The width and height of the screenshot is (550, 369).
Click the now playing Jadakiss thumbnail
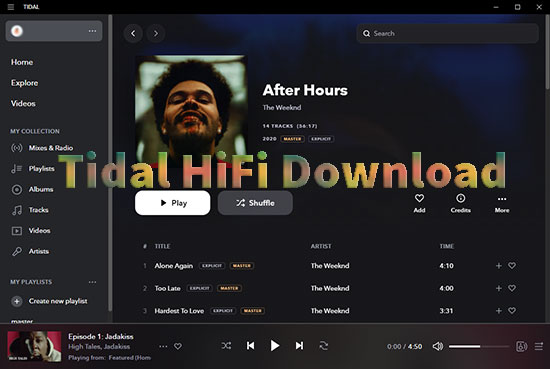coord(34,346)
